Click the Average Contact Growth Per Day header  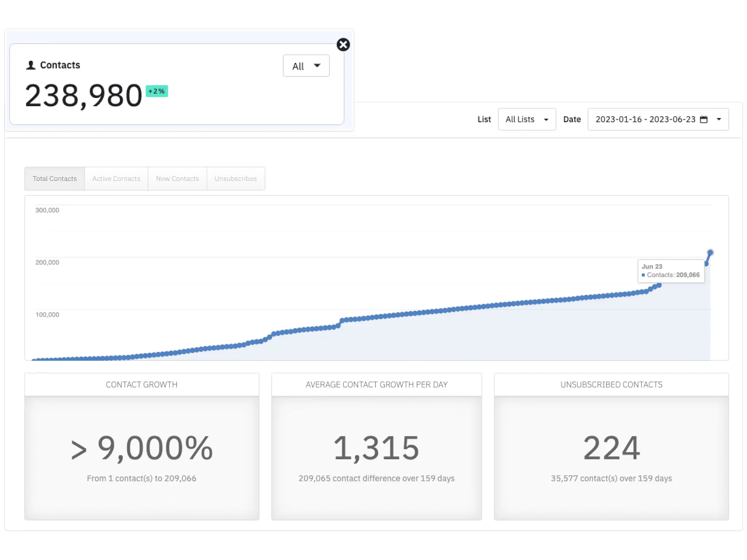pyautogui.click(x=376, y=385)
